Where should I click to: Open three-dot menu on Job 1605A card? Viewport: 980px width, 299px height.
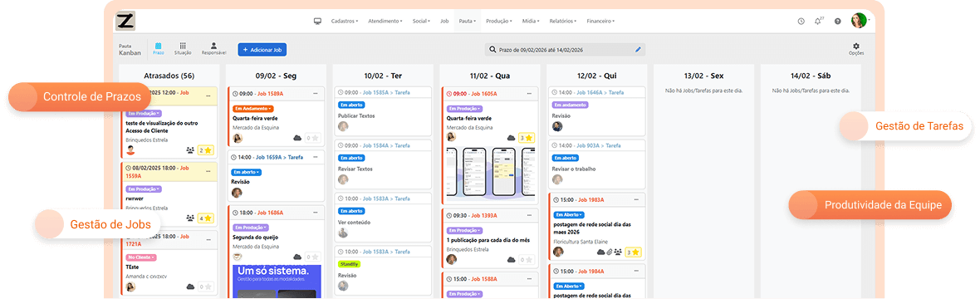(529, 94)
